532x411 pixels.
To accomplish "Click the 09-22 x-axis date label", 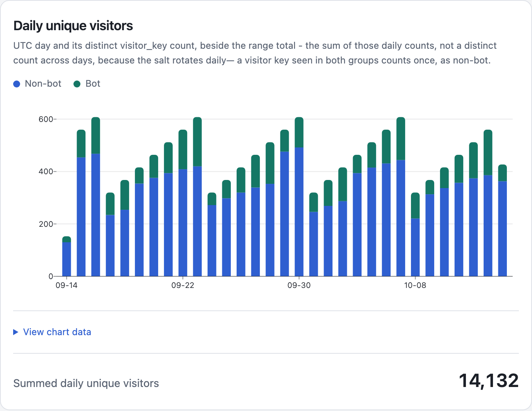I will (x=183, y=286).
